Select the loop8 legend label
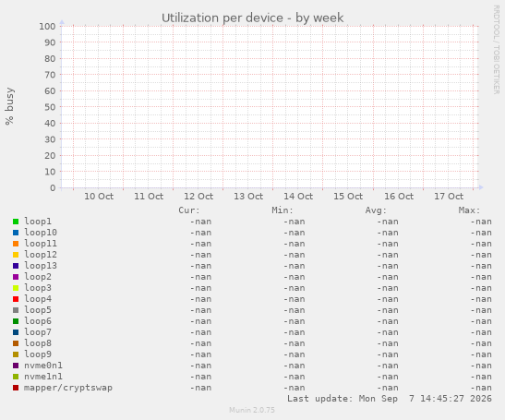This screenshot has height=420, width=505. pyautogui.click(x=38, y=343)
